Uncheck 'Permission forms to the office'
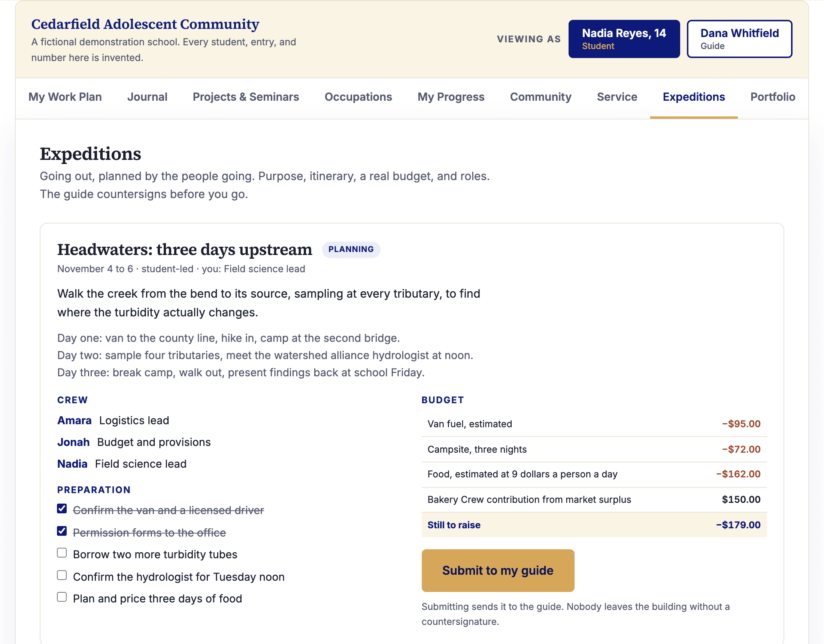The image size is (824, 644). (x=62, y=531)
